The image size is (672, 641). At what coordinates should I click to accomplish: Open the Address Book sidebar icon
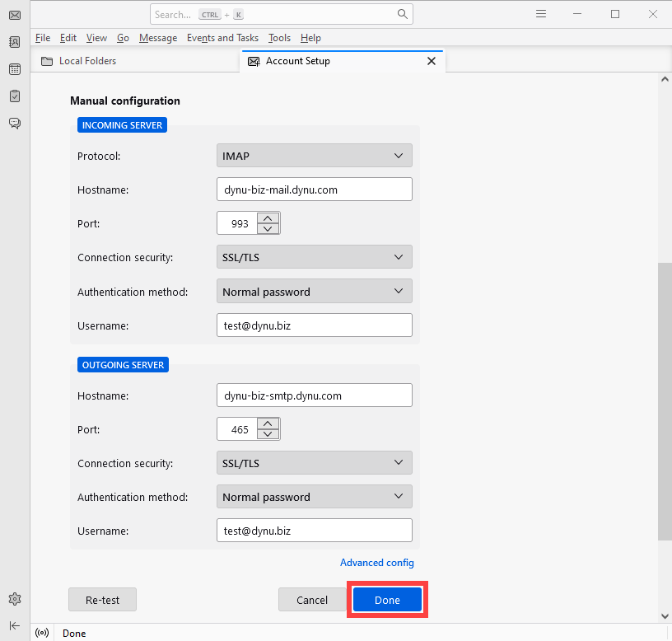click(x=15, y=42)
